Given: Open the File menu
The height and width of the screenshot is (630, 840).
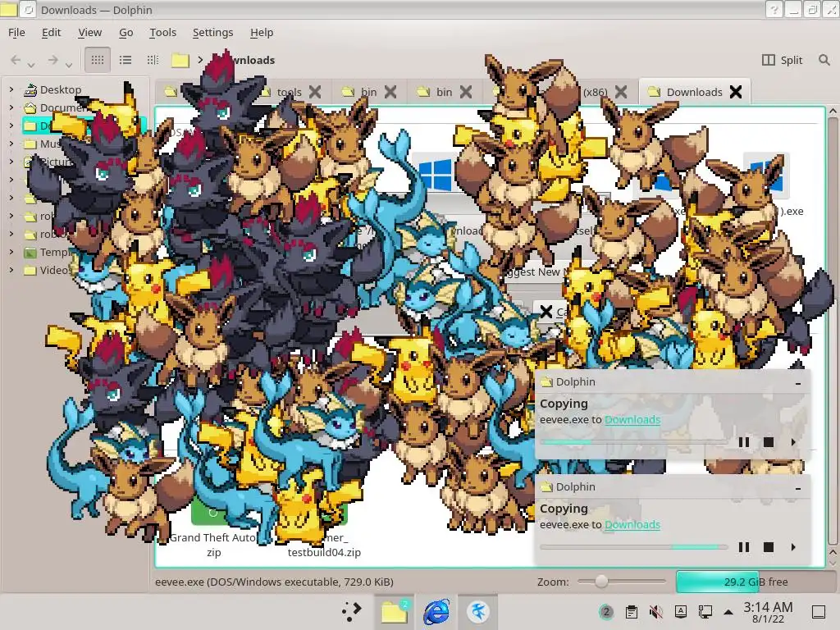Looking at the screenshot, I should click(x=16, y=33).
